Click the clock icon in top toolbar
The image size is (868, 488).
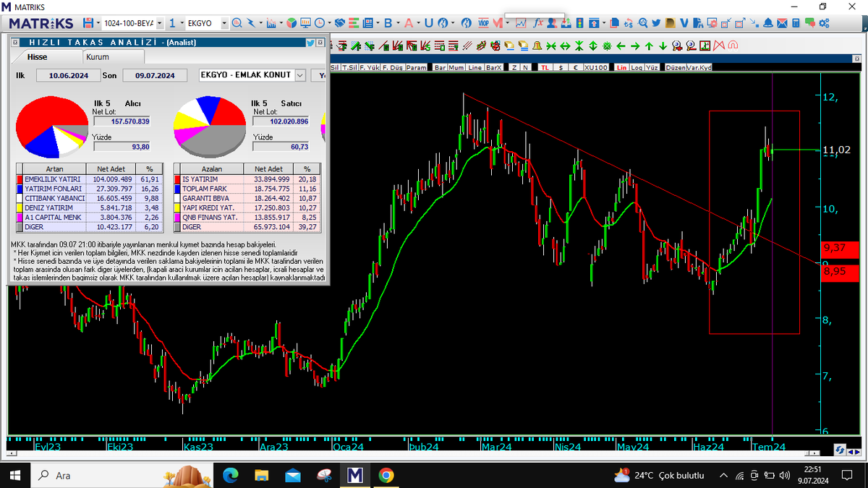(x=319, y=23)
